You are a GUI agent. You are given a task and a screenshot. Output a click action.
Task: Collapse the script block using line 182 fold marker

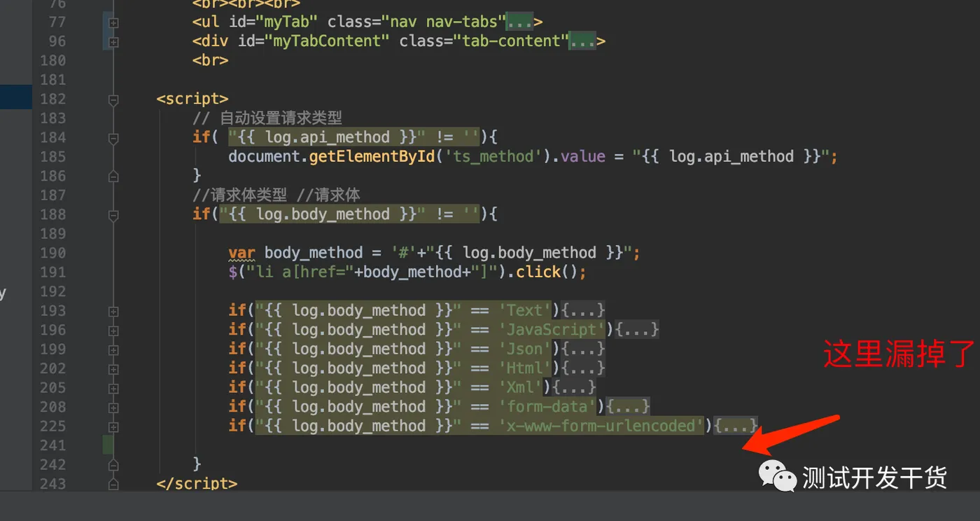click(x=113, y=100)
